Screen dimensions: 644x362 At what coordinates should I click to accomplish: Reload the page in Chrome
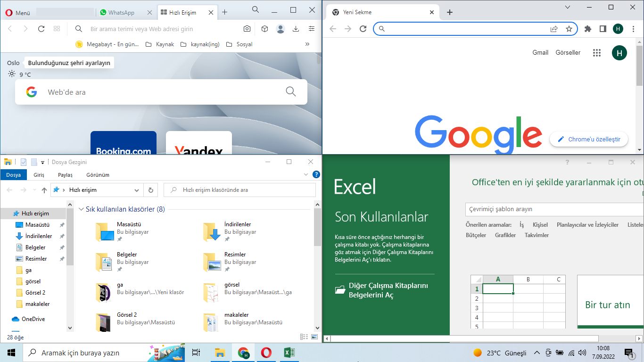click(363, 29)
